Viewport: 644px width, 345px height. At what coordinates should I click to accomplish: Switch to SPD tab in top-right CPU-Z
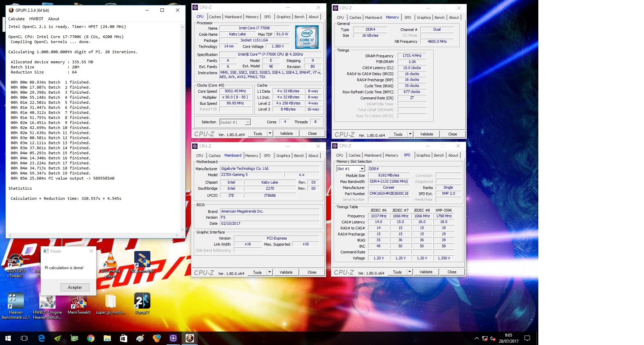(x=407, y=18)
